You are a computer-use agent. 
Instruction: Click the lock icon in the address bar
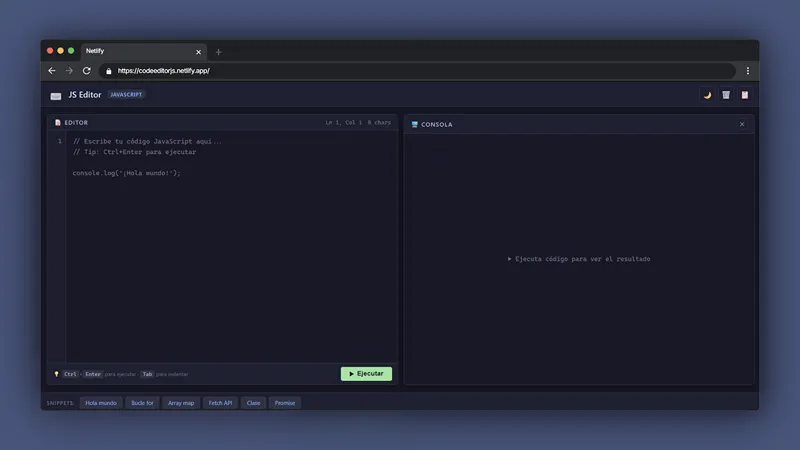click(x=108, y=71)
